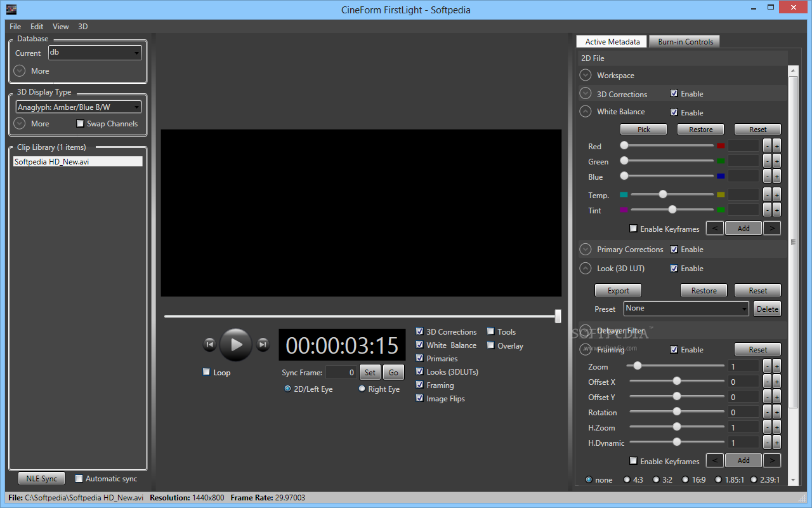Enable the Loop checkbox
Screen dimensions: 812x508
(206, 372)
